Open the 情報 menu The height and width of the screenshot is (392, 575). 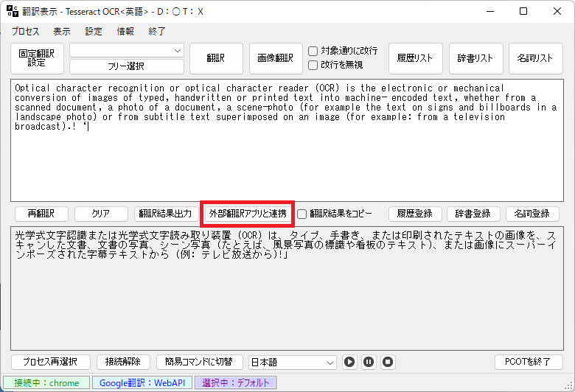point(125,32)
